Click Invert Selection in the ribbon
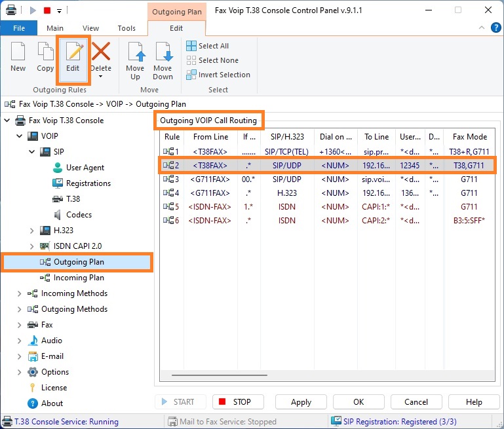Screen dimensions: 504x429 (x=218, y=75)
